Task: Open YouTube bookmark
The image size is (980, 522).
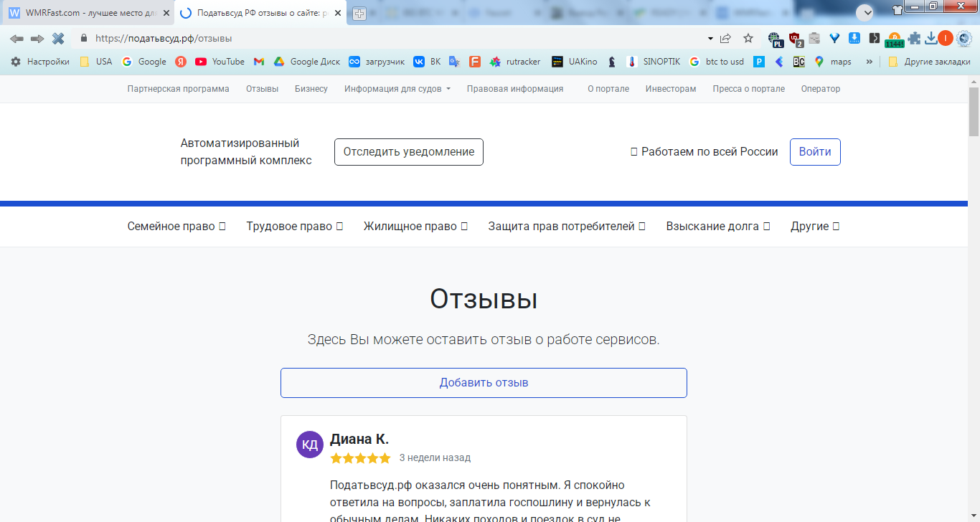Action: pos(220,62)
